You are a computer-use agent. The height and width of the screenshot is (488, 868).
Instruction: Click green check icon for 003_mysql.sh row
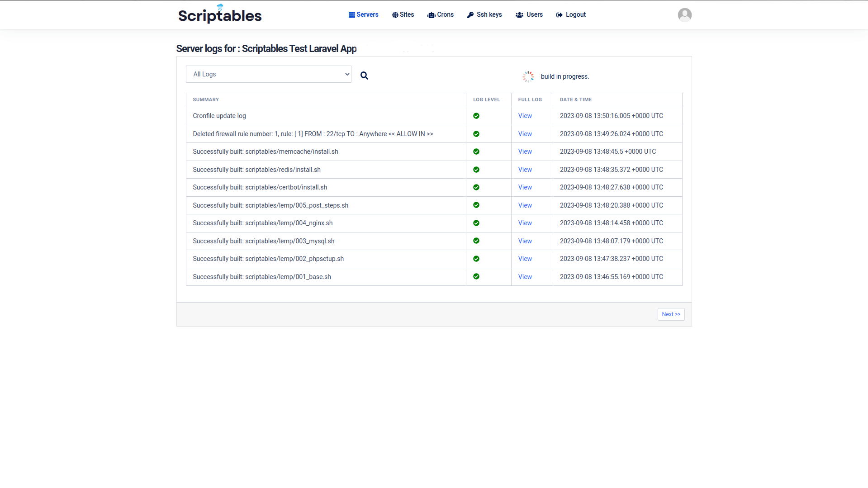point(476,241)
